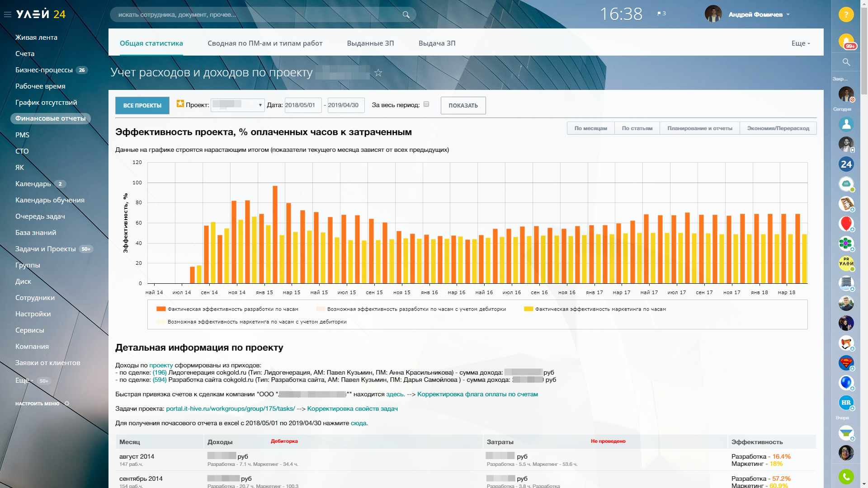Open Корректировка флага оплаты по счетам link
868x488 pixels.
[477, 394]
